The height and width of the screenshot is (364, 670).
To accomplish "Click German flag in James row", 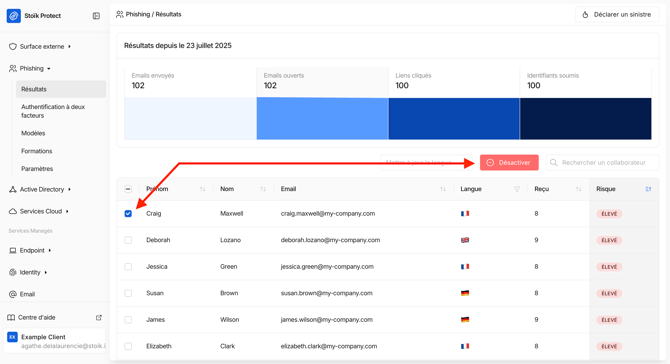I will [x=465, y=320].
